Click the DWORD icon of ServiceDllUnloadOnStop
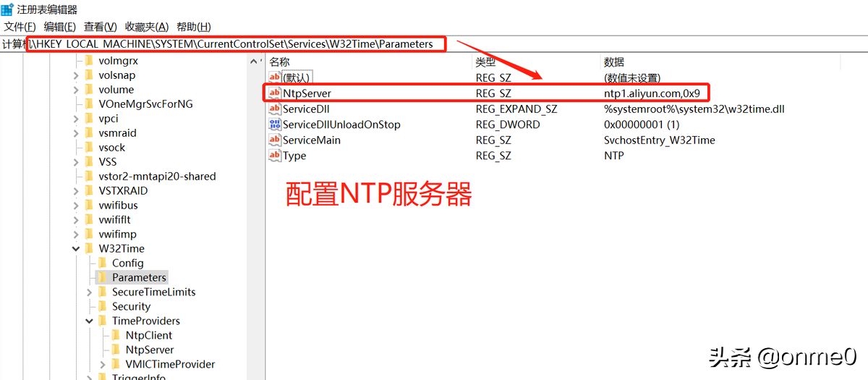Viewport: 868px width, 380px height. [x=275, y=124]
